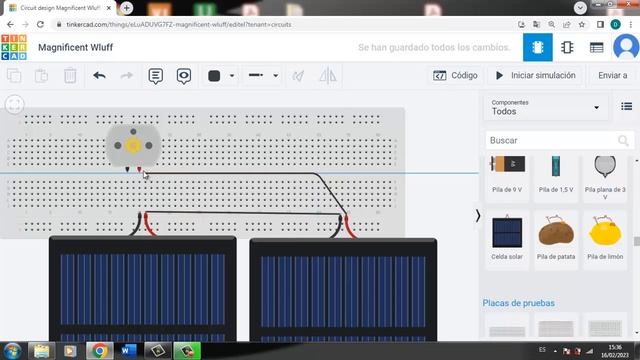Open a new browser tab
The image size is (640, 360).
(x=127, y=8)
